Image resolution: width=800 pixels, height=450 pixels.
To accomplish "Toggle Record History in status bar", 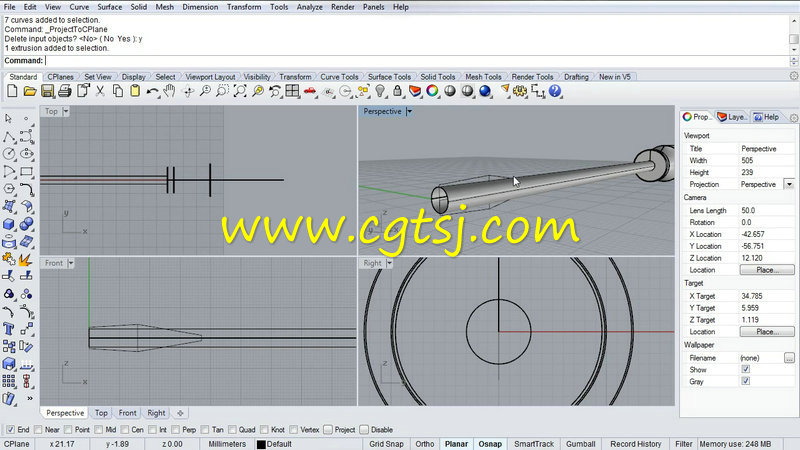I will coord(636,444).
